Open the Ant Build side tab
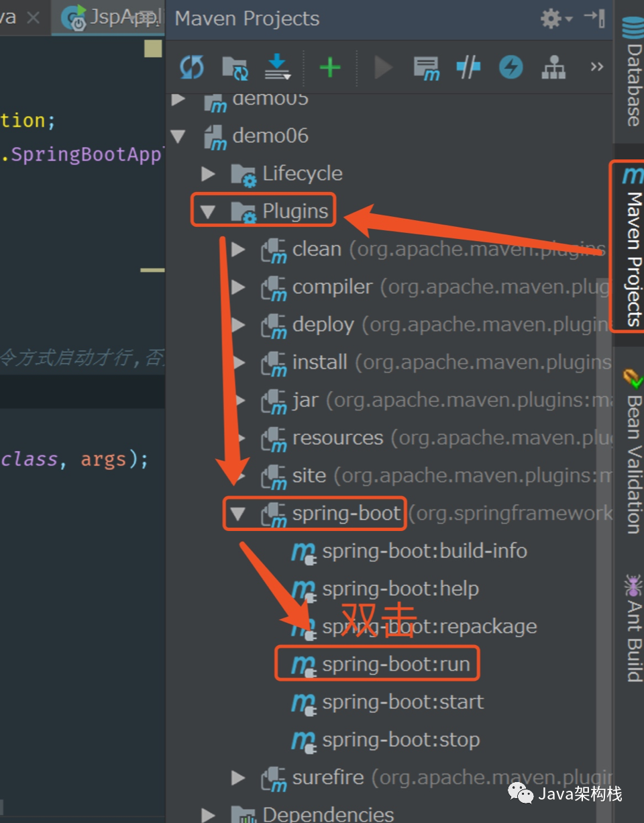The height and width of the screenshot is (823, 644). click(632, 628)
